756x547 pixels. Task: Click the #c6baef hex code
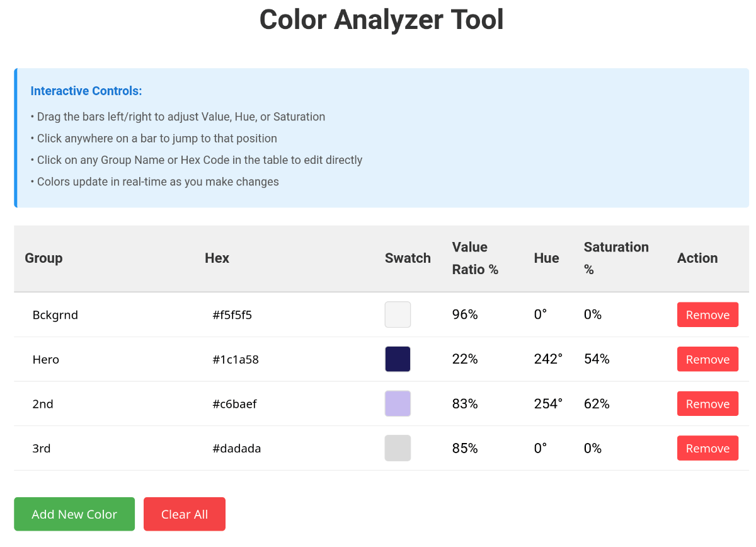point(235,404)
